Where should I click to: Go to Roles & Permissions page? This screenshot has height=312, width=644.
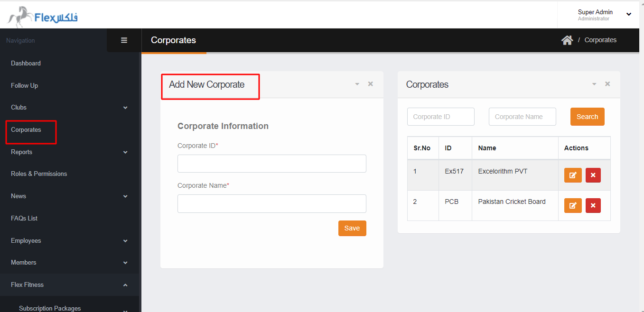coord(39,174)
